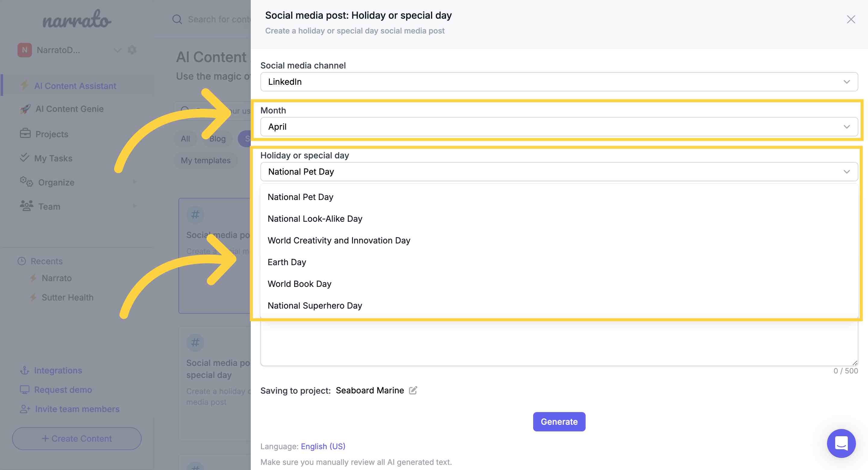Open recent project Narrato
The width and height of the screenshot is (868, 470).
56,278
